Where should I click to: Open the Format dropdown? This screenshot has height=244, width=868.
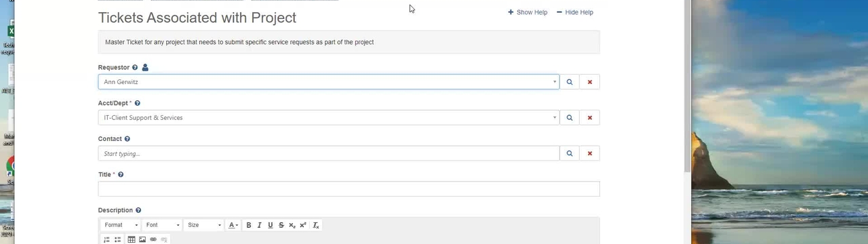coord(121,225)
